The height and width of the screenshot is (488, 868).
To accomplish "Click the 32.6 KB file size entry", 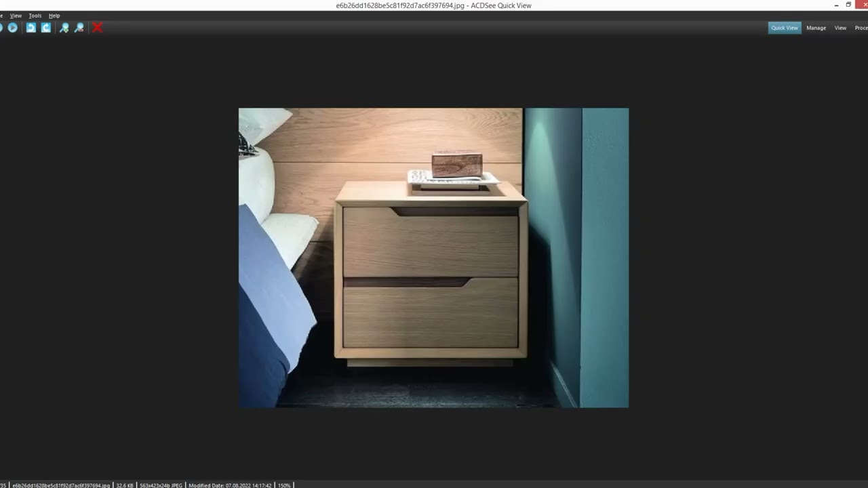I will tap(125, 485).
